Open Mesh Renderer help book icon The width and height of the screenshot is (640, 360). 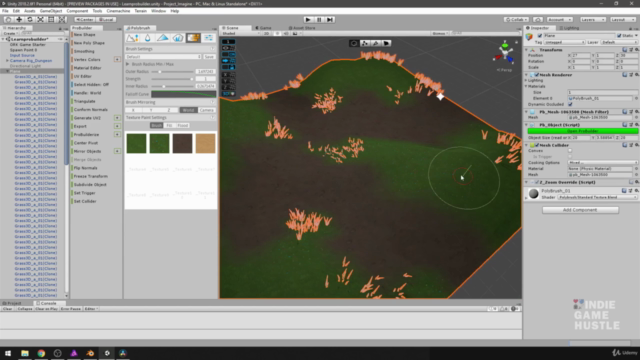[x=625, y=75]
